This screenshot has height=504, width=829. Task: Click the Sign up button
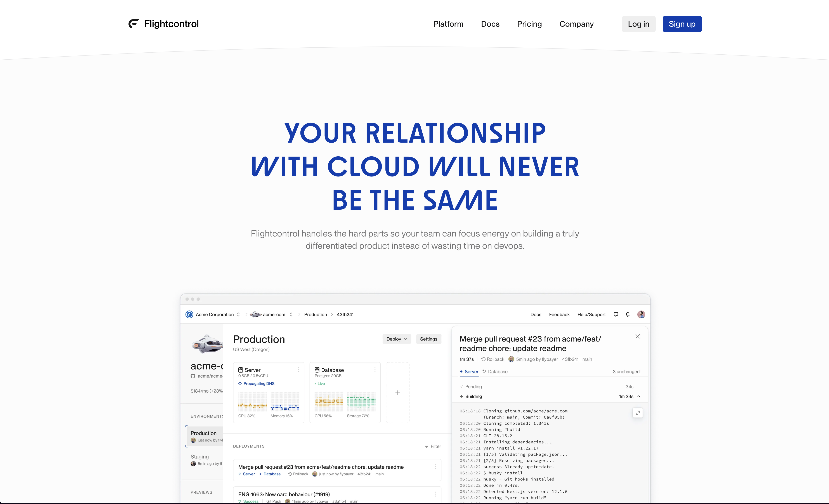pyautogui.click(x=682, y=24)
